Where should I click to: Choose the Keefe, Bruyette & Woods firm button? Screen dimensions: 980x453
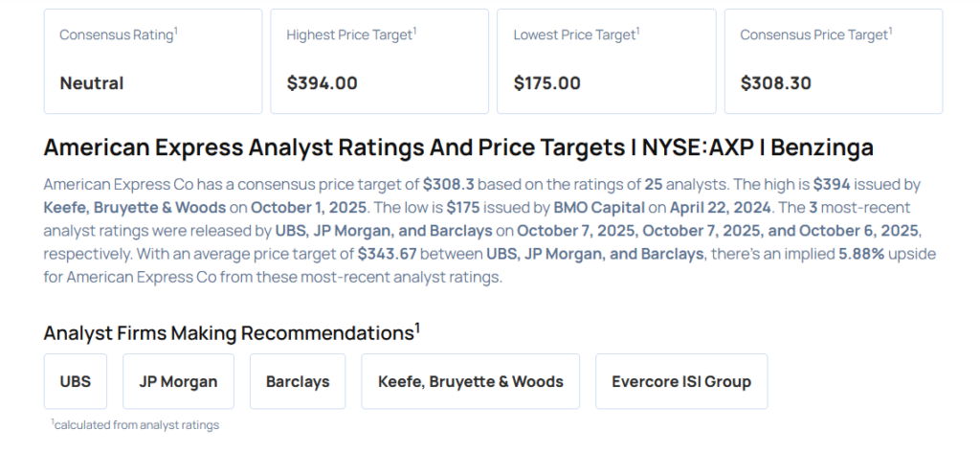tap(471, 381)
